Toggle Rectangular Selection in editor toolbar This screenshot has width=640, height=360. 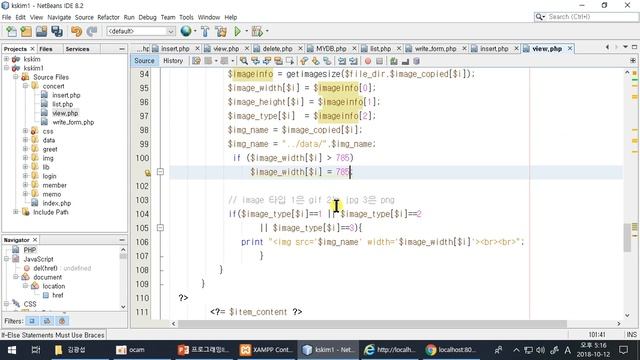290,61
